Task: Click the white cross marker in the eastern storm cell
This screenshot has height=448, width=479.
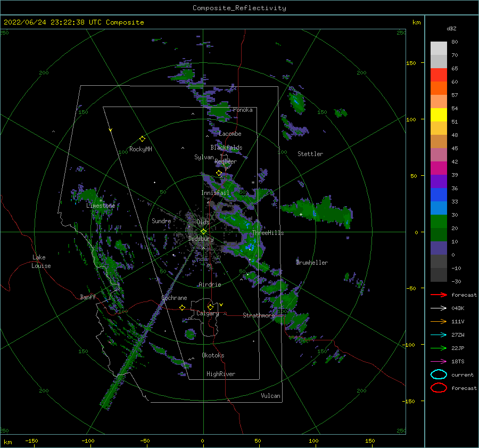Action: [301, 214]
